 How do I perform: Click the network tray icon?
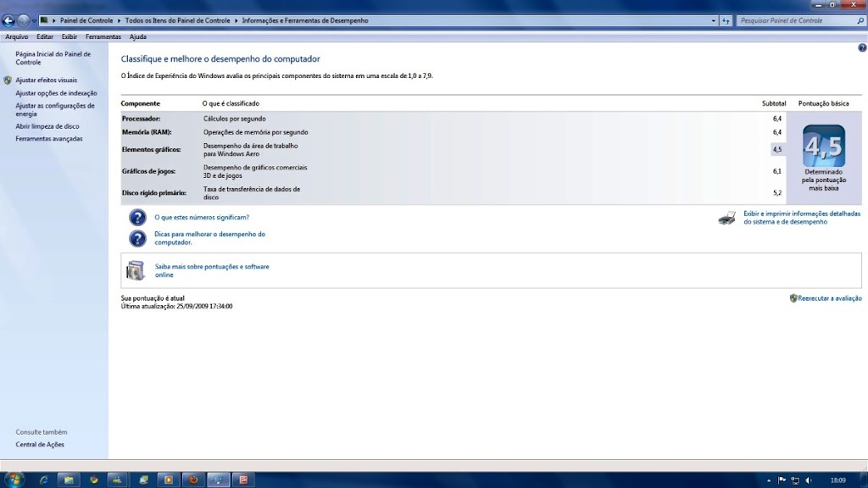tap(795, 480)
